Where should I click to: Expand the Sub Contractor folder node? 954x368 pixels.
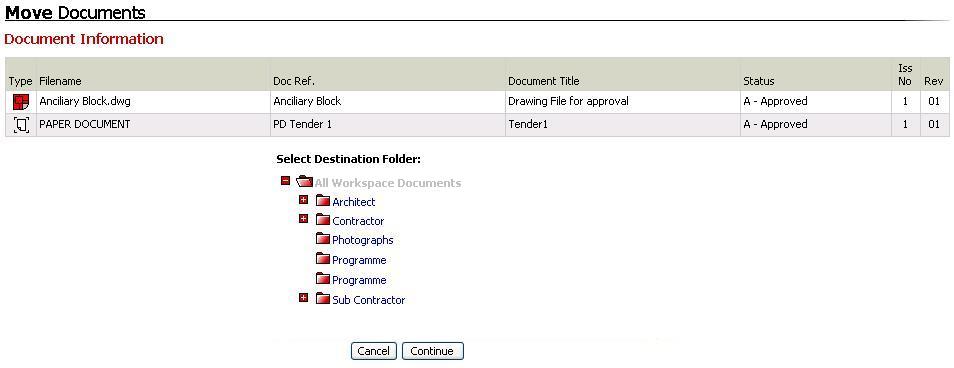[304, 298]
